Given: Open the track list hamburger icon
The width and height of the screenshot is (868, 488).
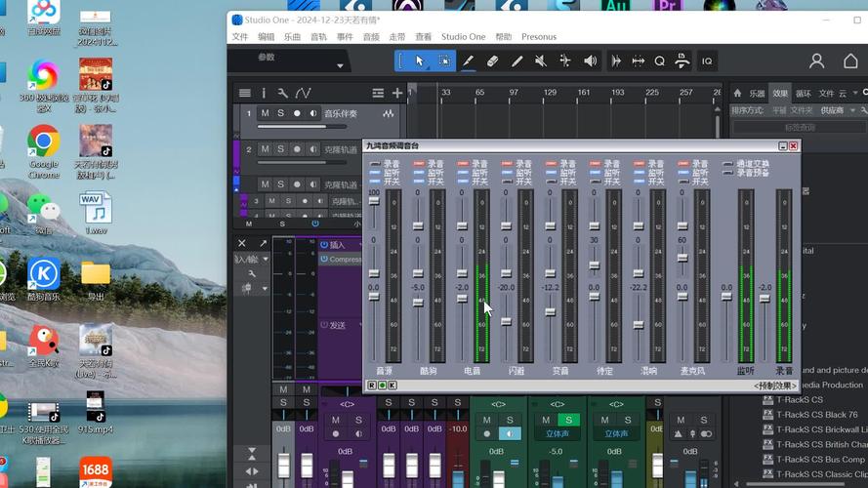Looking at the screenshot, I should [x=245, y=93].
